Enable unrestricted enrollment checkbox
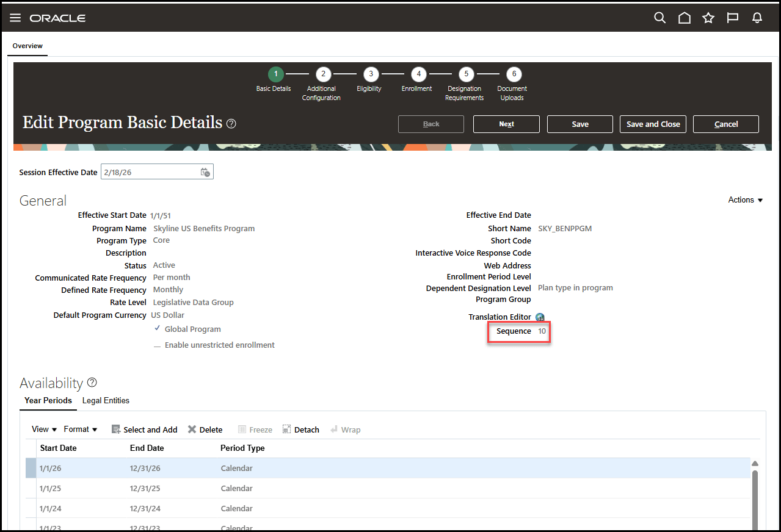 click(x=158, y=345)
